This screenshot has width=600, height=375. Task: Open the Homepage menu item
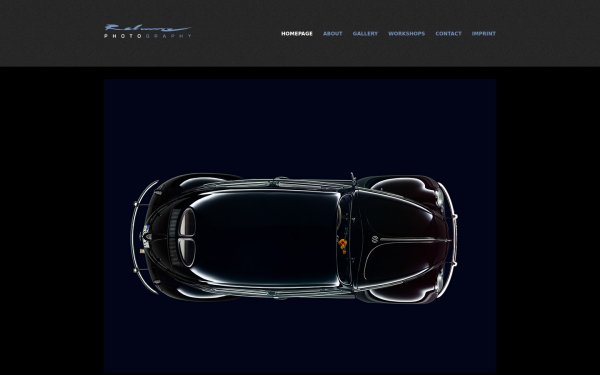pos(297,34)
